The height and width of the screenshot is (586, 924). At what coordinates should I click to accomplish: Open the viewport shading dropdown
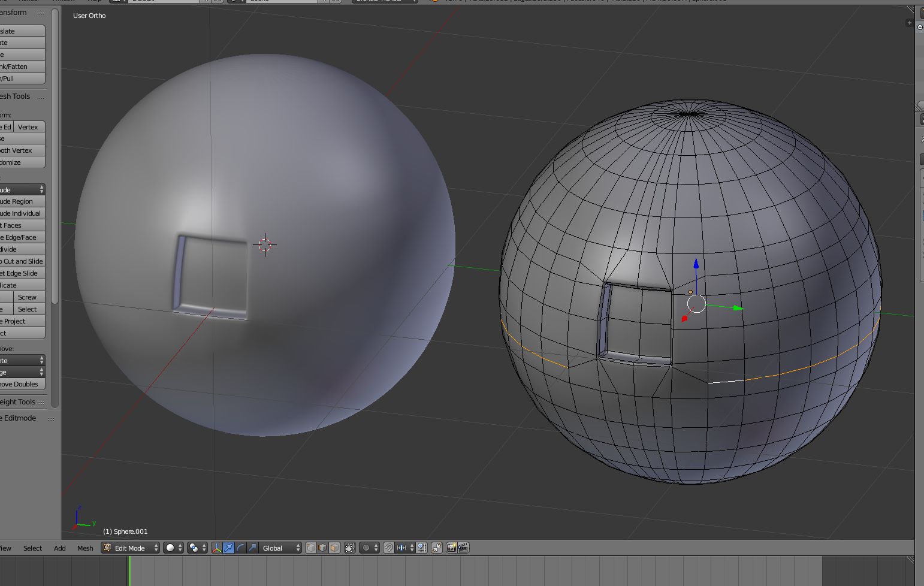[x=173, y=548]
